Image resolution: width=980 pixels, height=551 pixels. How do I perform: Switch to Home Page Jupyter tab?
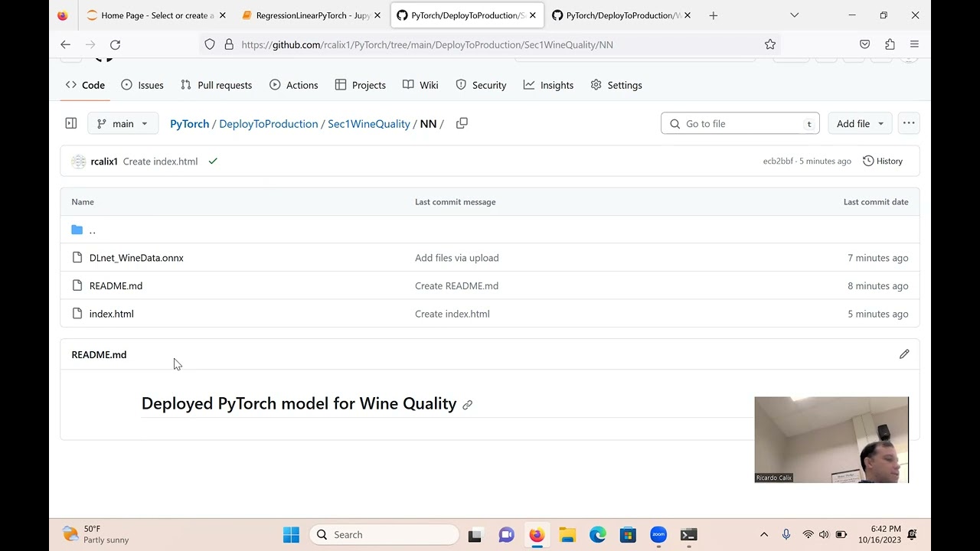(x=157, y=15)
